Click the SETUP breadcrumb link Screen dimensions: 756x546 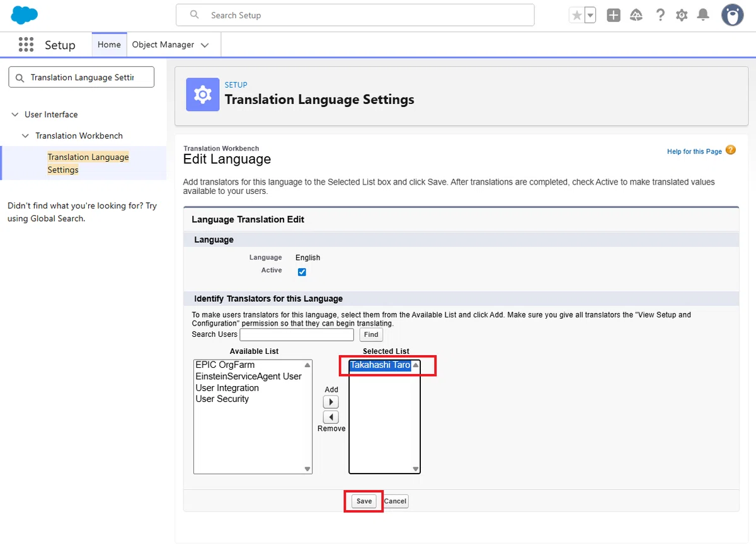click(236, 85)
